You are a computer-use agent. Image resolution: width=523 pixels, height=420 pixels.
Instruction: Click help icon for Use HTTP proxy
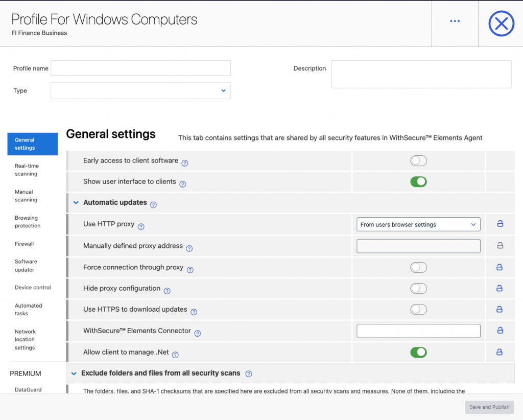pos(141,227)
